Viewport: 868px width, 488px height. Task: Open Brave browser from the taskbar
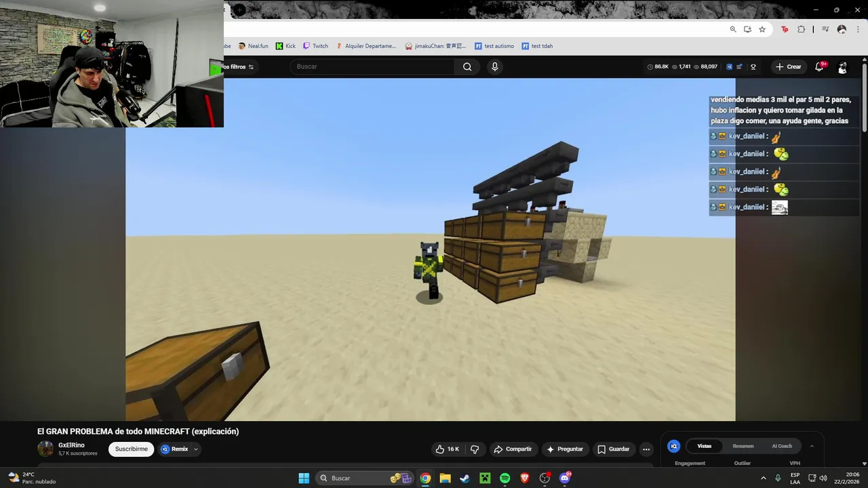pyautogui.click(x=524, y=478)
